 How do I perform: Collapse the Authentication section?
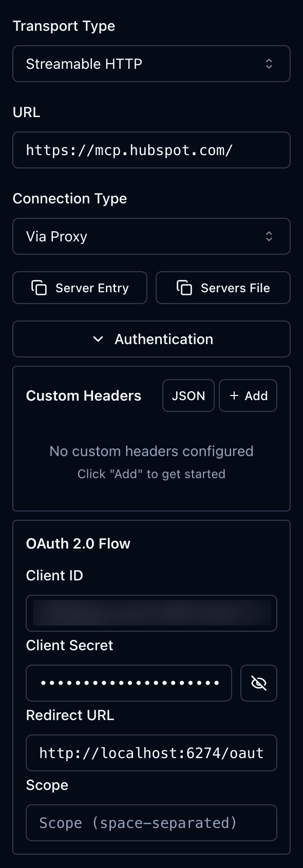coord(151,339)
